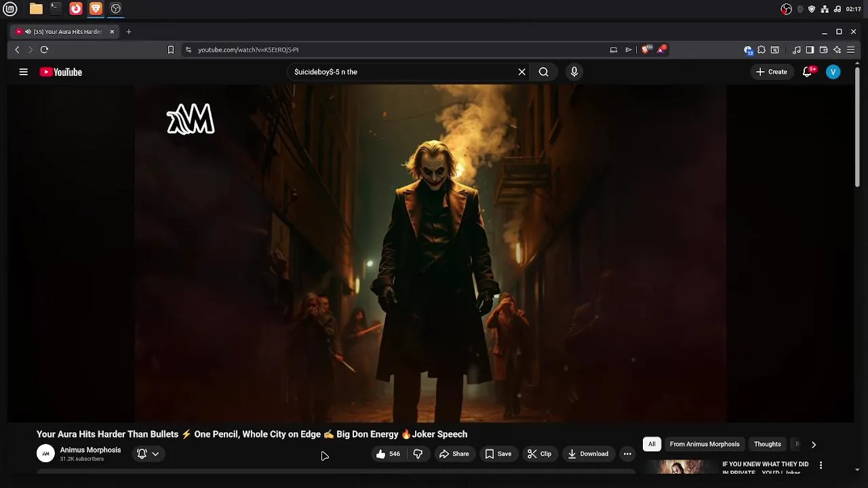Select From Animus Morphosis filter chip
The width and height of the screenshot is (868, 488).
[705, 444]
